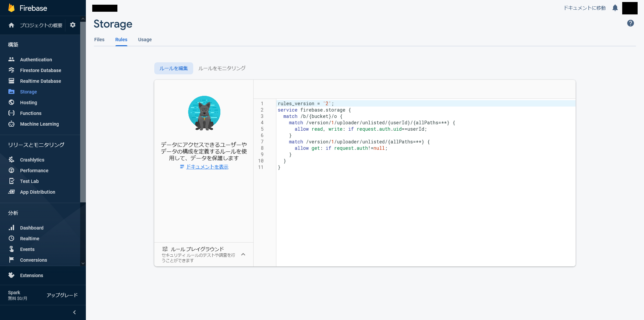Open the ドキュメントを表示 link
The image size is (644, 320).
207,167
